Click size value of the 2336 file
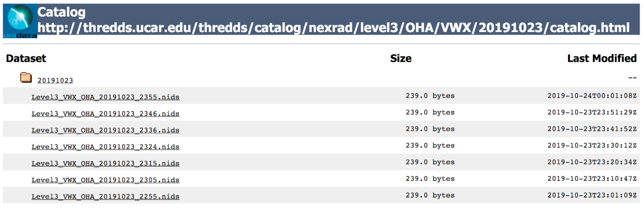Viewport: 644px width, 208px height. tap(430, 129)
